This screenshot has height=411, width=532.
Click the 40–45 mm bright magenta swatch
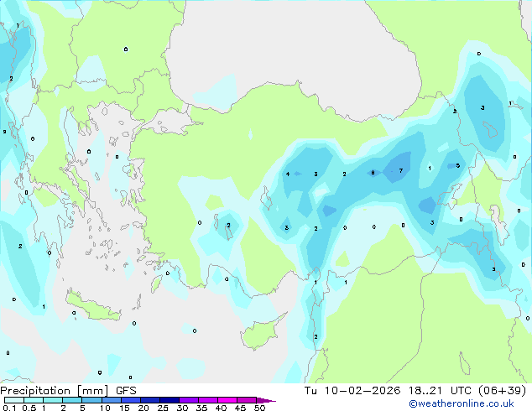[227, 400]
